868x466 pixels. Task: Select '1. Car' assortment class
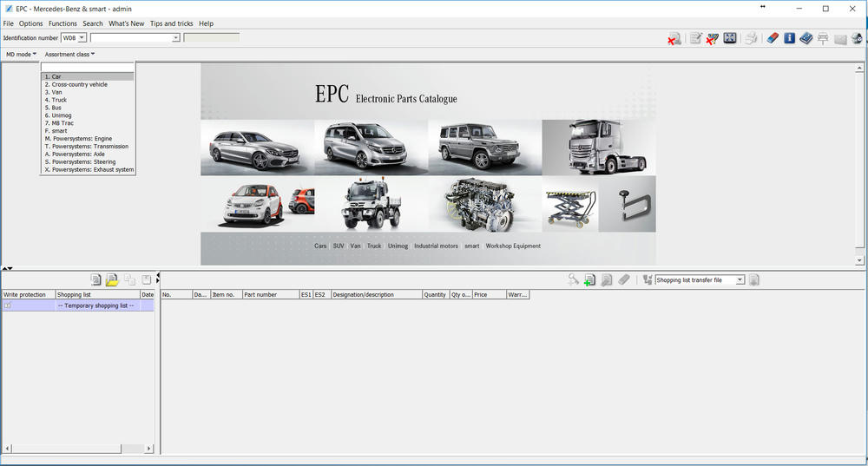tap(88, 77)
